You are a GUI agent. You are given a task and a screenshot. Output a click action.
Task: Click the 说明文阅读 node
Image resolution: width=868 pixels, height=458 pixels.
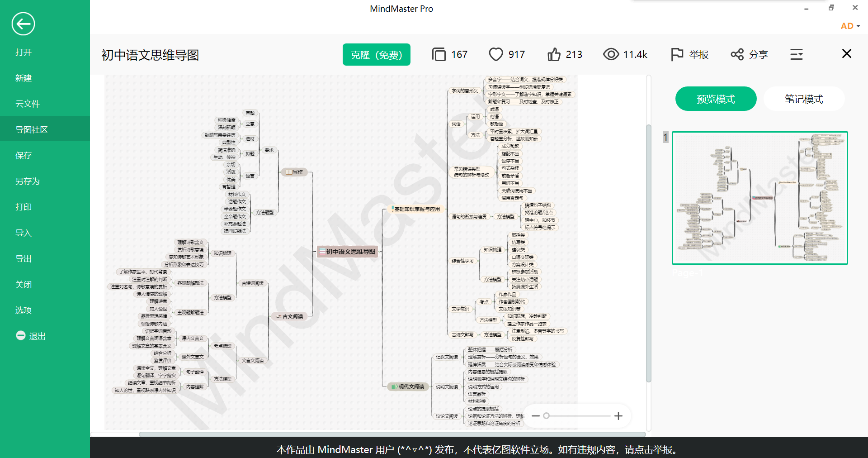tap(447, 387)
